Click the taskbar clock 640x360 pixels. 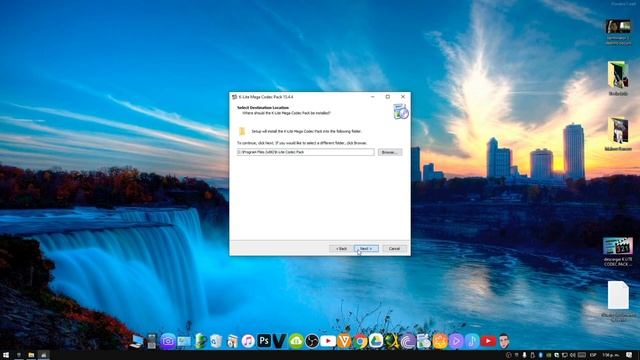(x=611, y=355)
